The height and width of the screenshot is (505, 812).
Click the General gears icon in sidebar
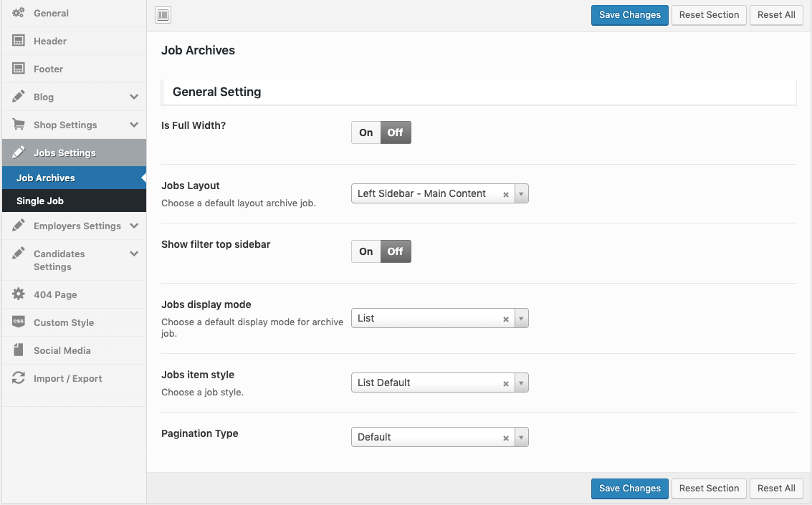coord(19,13)
